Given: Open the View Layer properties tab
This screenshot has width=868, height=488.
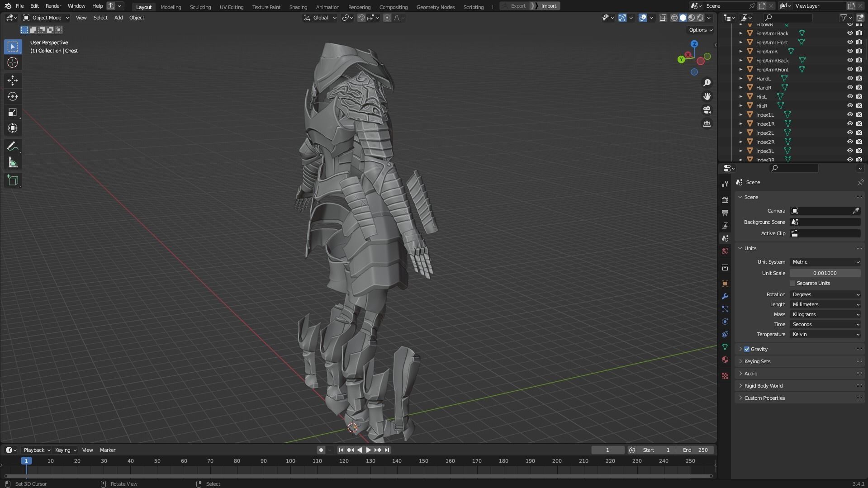Looking at the screenshot, I should (x=725, y=225).
